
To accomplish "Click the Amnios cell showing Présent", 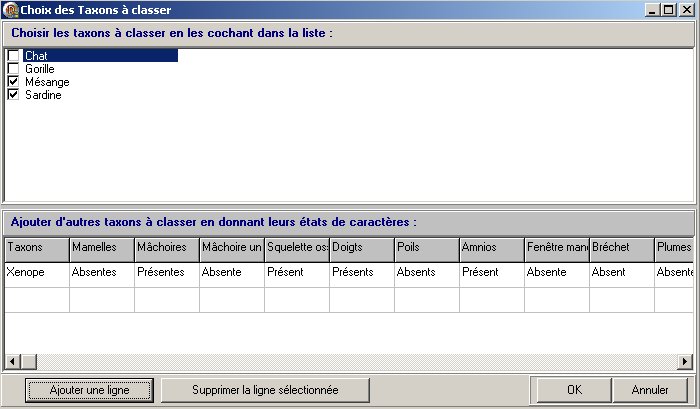I will 491,272.
